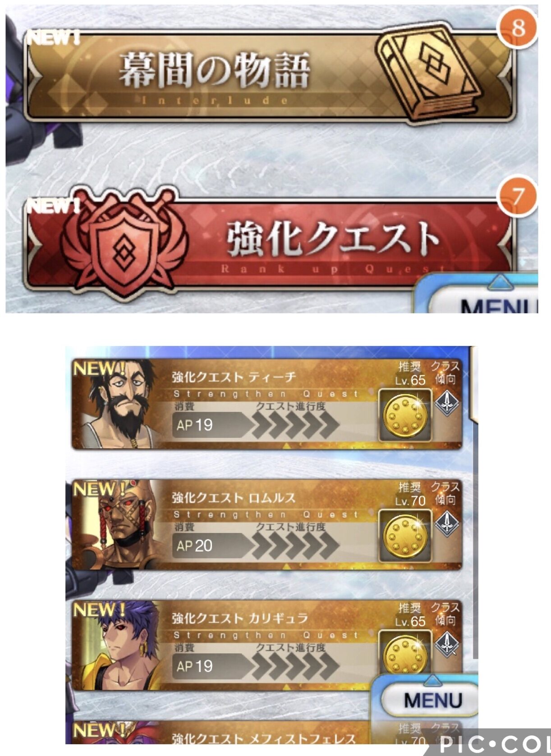Tap the orange badge showing 7
The width and height of the screenshot is (551, 756).
(518, 197)
